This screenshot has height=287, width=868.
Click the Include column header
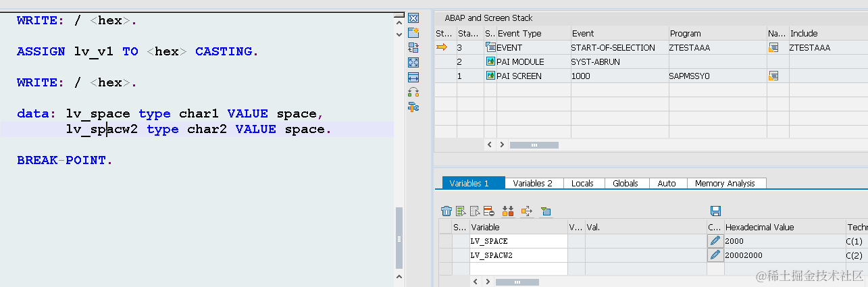tap(827, 33)
